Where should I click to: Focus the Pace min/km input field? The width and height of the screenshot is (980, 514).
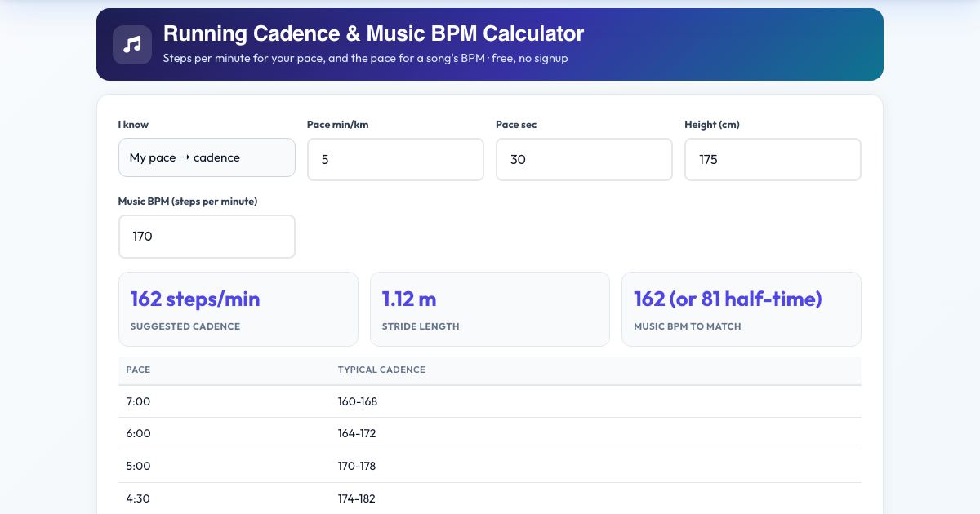(x=395, y=159)
